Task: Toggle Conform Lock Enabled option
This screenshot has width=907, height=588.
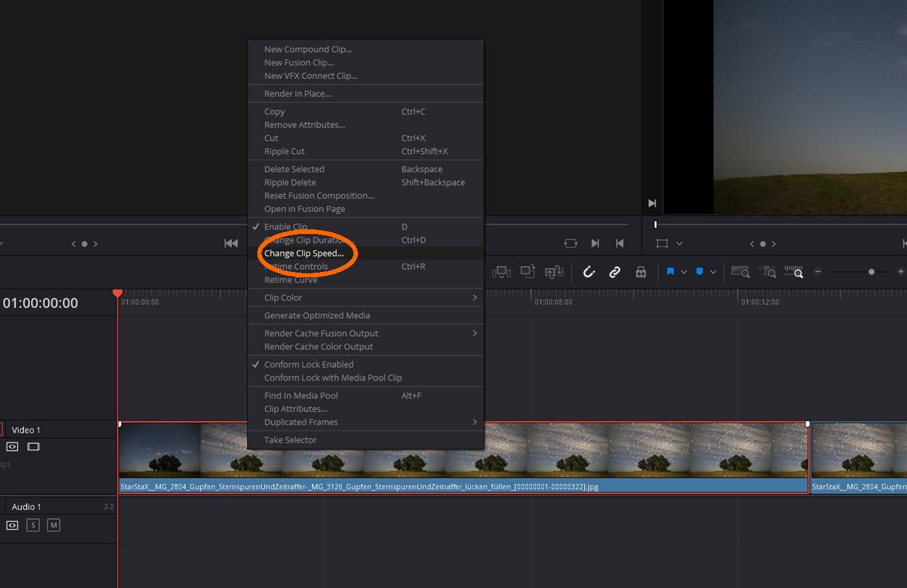Action: pyautogui.click(x=308, y=365)
